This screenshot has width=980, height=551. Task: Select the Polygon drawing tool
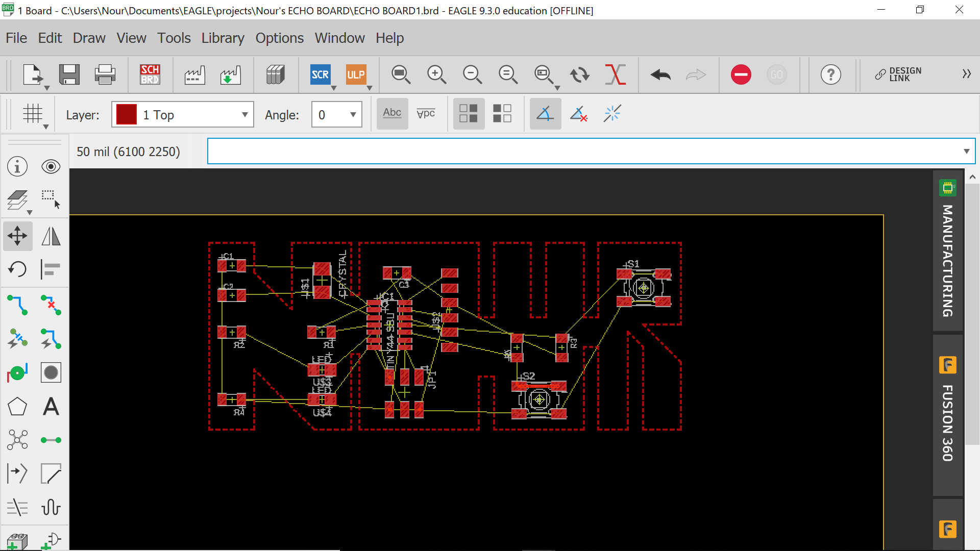coord(17,407)
